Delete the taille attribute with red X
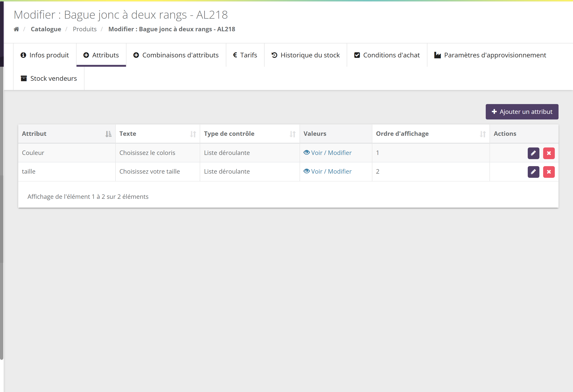The width and height of the screenshot is (573, 392). (549, 172)
